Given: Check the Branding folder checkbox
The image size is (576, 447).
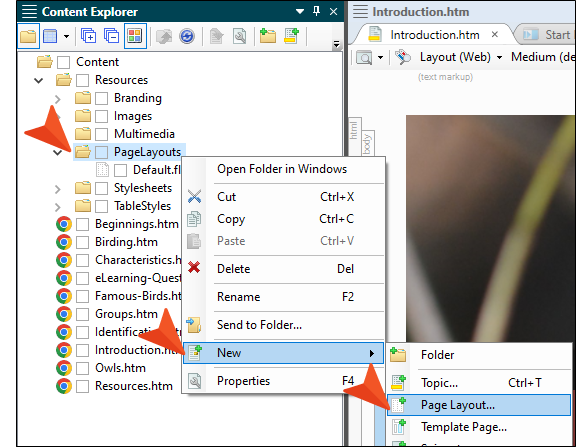Looking at the screenshot, I should click(x=101, y=98).
